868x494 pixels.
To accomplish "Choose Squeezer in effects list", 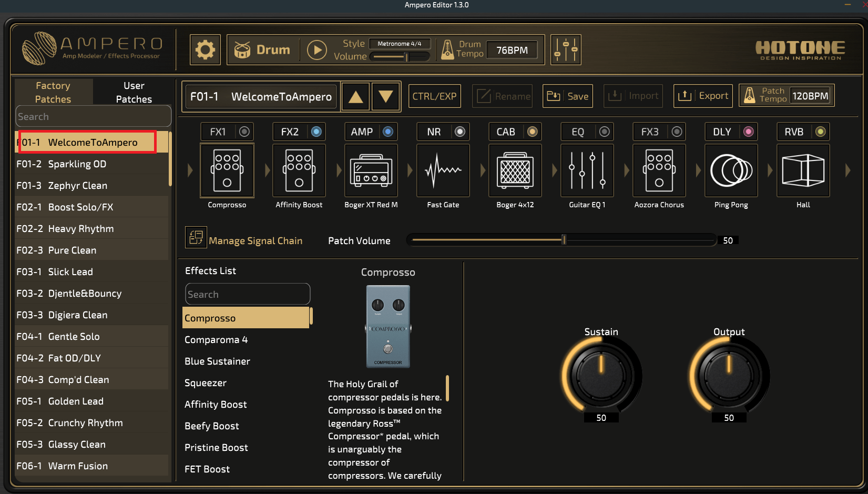I will coord(246,383).
